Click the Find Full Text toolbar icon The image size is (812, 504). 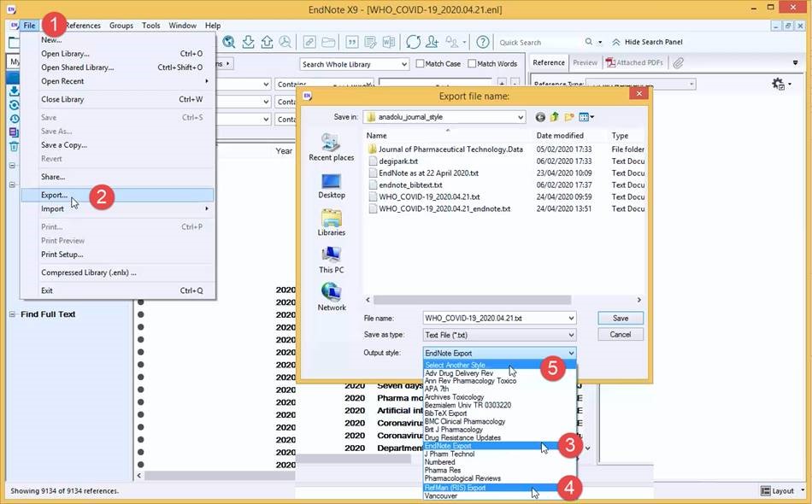[x=285, y=42]
